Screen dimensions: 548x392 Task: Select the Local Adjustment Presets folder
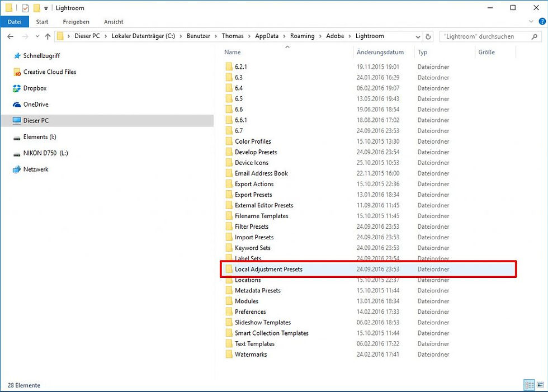[268, 270]
